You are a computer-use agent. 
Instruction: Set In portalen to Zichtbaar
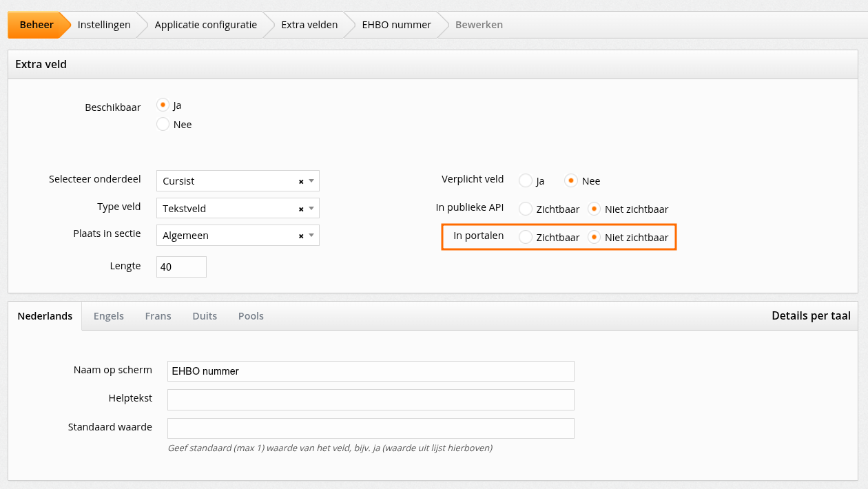526,238
